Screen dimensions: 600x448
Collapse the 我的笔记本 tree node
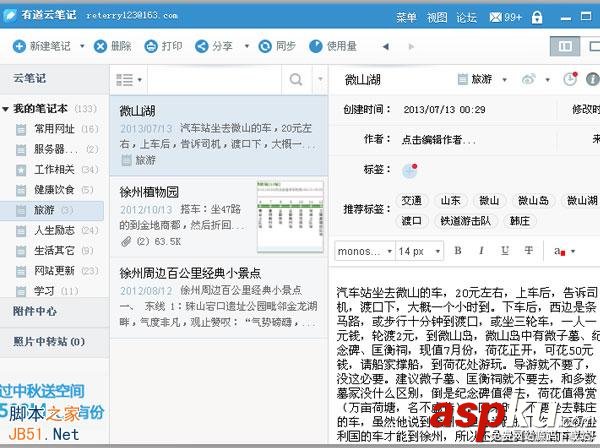click(x=5, y=109)
